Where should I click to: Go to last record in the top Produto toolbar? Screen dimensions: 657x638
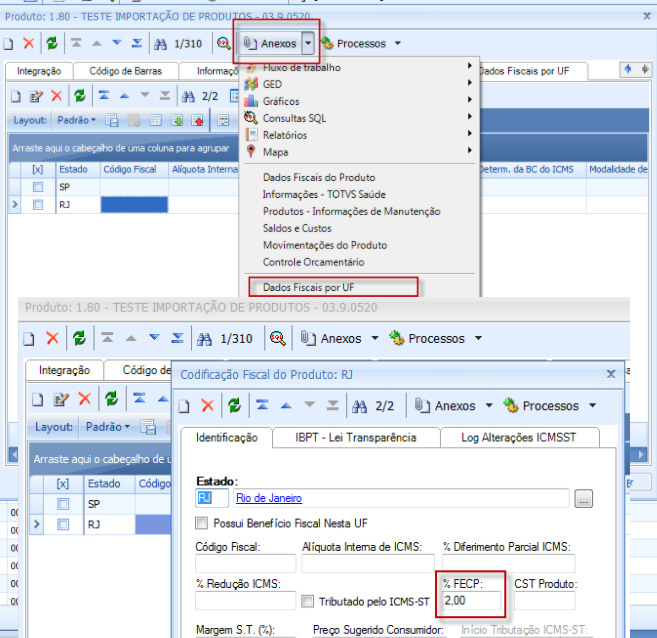137,43
